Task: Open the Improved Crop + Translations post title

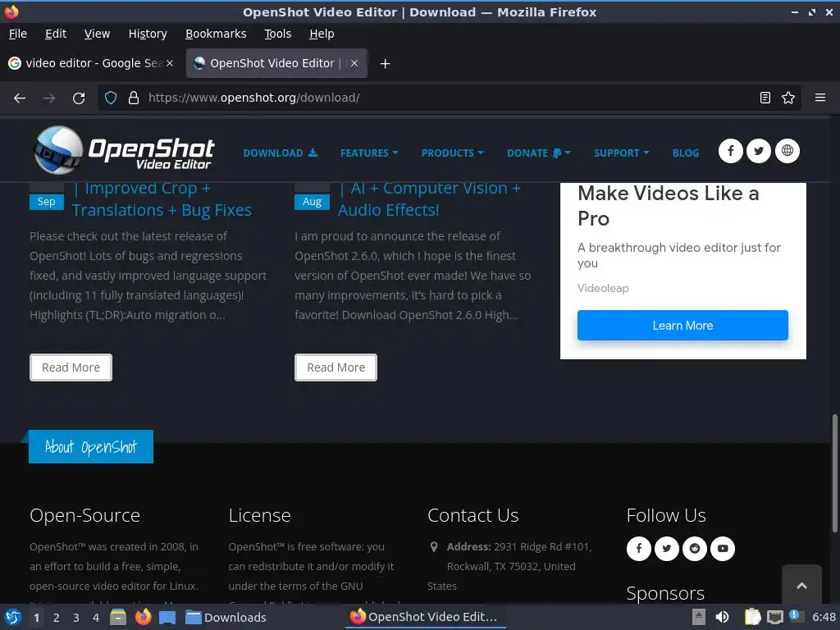Action: (x=162, y=200)
